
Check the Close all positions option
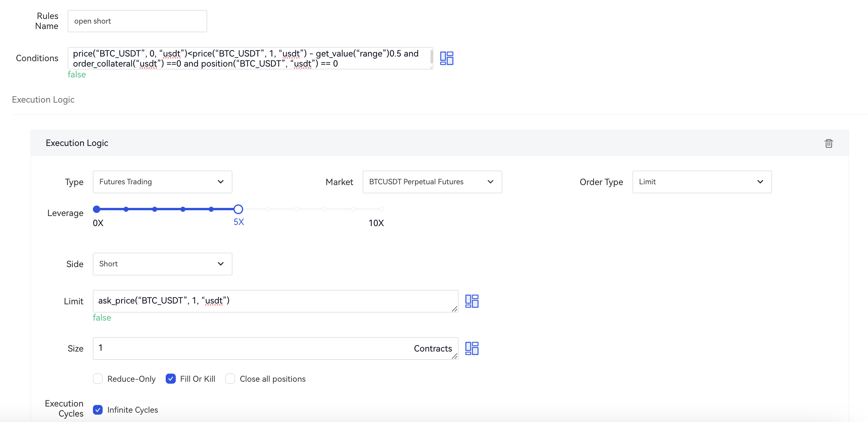coord(230,379)
